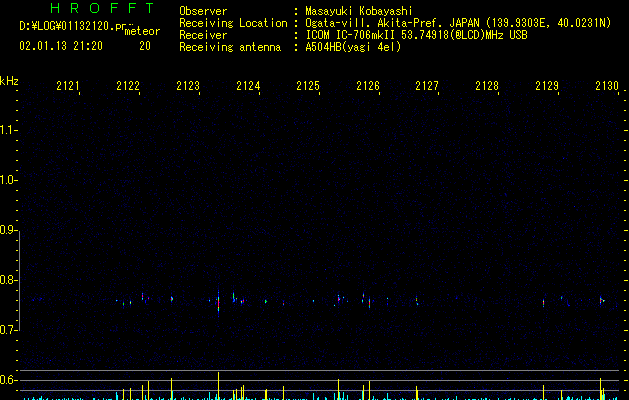This screenshot has width=629, height=400.
Task: Click the 0.8 frequency axis label
Action: pyautogui.click(x=8, y=280)
